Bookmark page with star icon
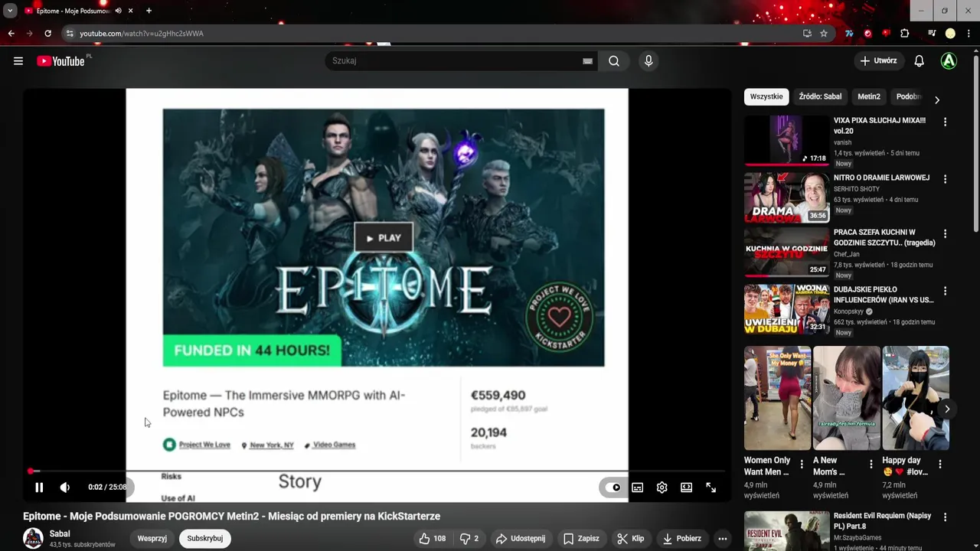980x551 pixels. point(824,34)
